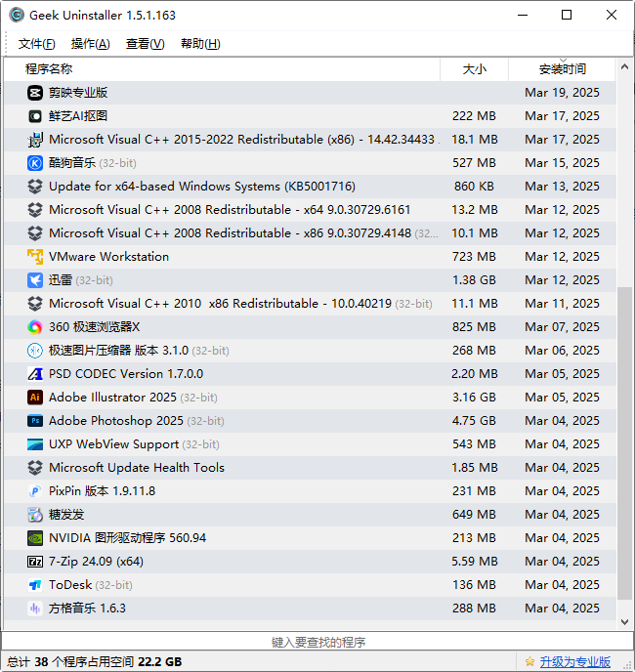Click the VMware Workstation icon
Viewport: 635px width, 672px height.
click(x=35, y=257)
